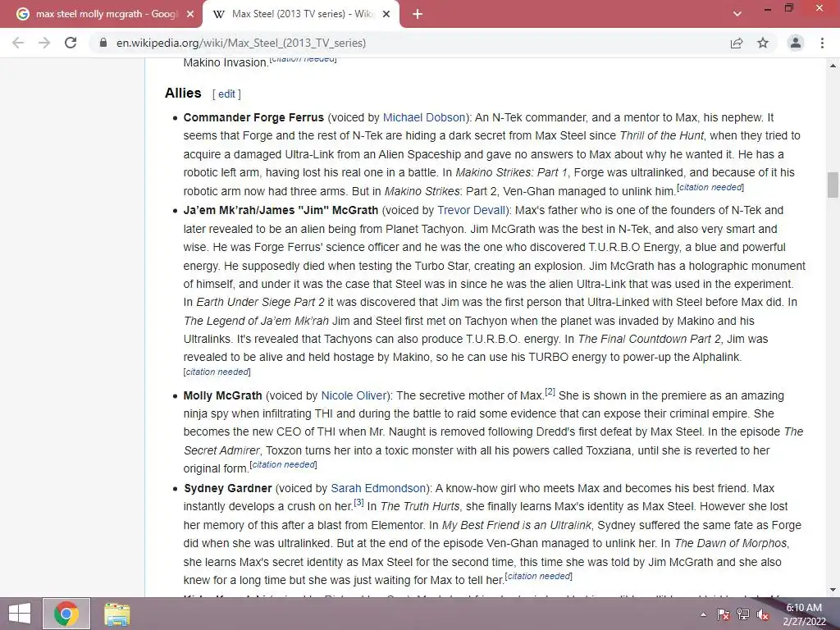Go back with the browser back arrow
This screenshot has height=630, width=840.
(x=18, y=43)
